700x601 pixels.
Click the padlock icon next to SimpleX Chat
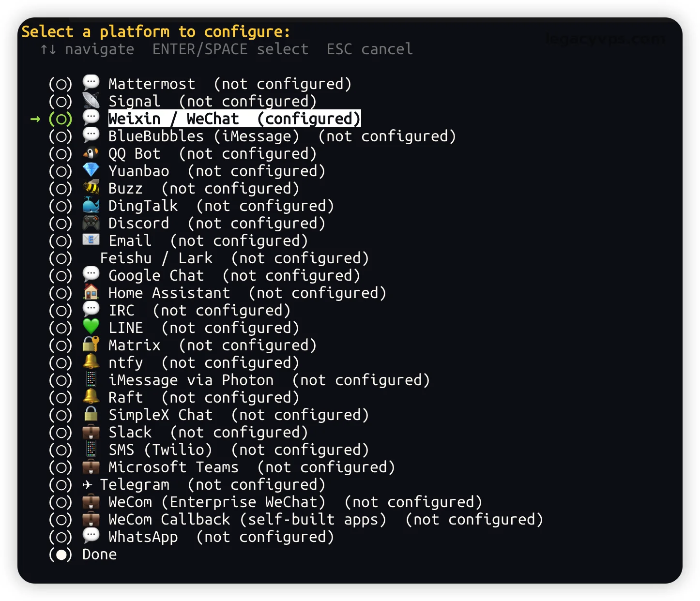(x=91, y=414)
